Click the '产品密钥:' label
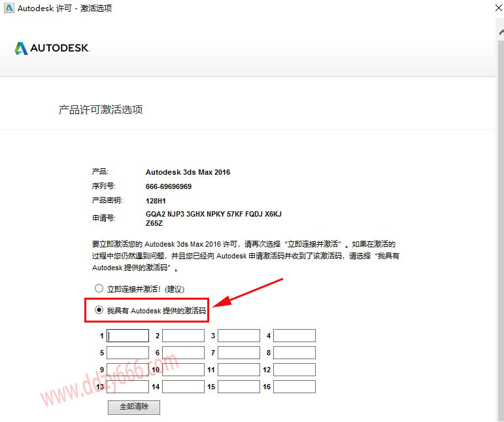The height and width of the screenshot is (422, 504). pos(107,200)
